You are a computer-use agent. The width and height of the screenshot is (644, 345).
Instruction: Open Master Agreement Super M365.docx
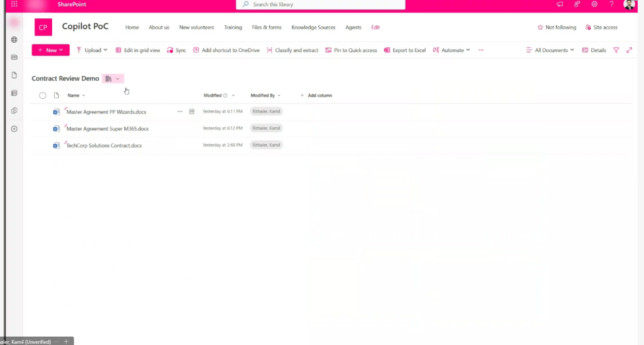point(108,128)
